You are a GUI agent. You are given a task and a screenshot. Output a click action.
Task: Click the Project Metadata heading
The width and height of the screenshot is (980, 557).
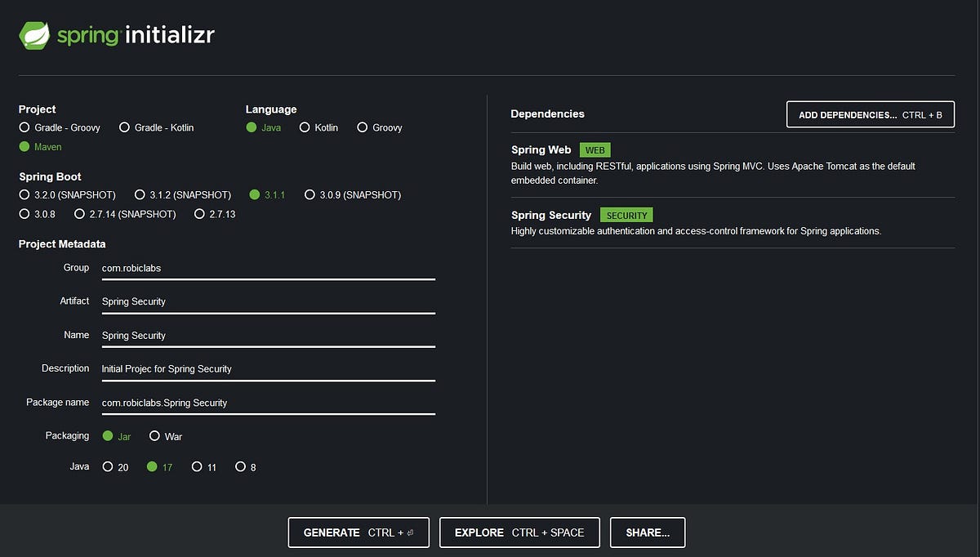(62, 244)
